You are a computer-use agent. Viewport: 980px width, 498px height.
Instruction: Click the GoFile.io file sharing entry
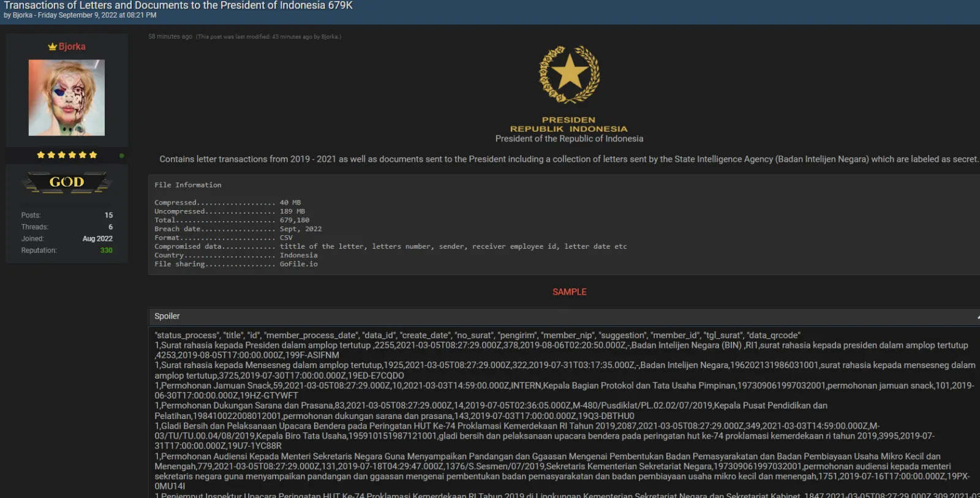pyautogui.click(x=299, y=264)
